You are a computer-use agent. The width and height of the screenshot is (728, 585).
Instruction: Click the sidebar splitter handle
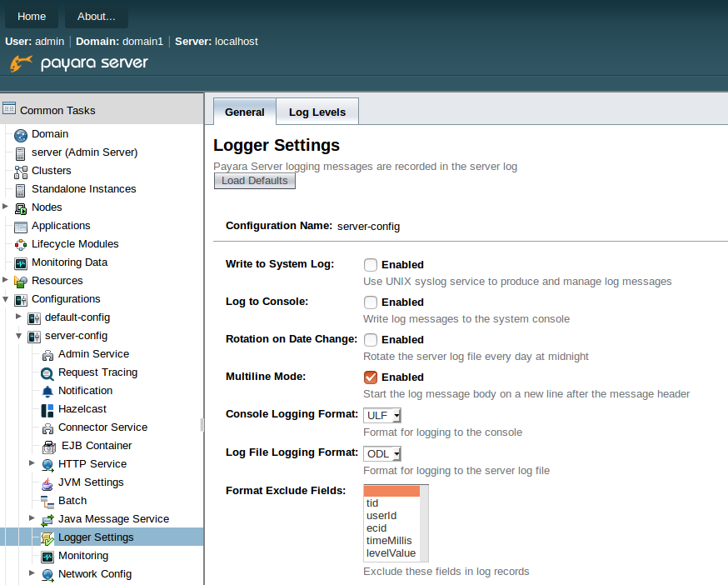pos(202,425)
